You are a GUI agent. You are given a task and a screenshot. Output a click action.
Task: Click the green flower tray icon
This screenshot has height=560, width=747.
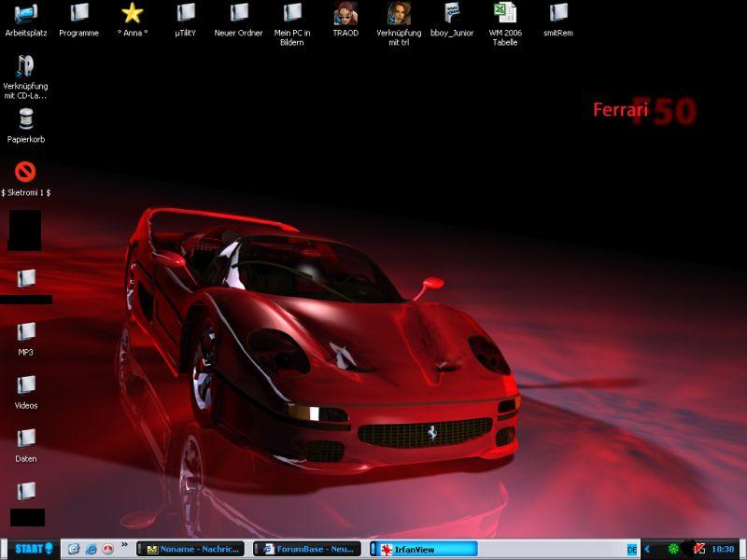[672, 550]
